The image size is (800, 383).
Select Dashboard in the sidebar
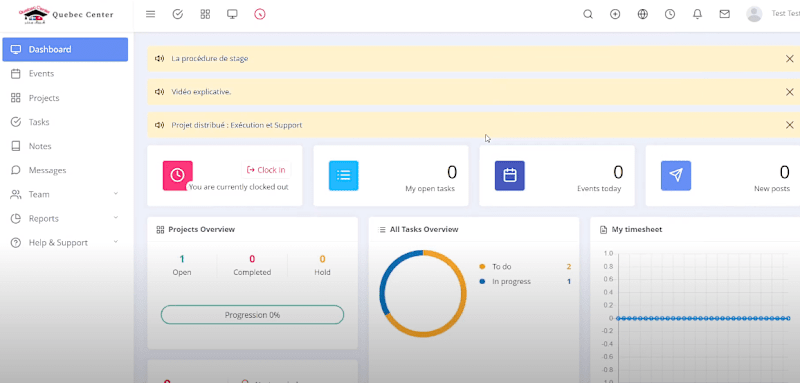point(65,49)
